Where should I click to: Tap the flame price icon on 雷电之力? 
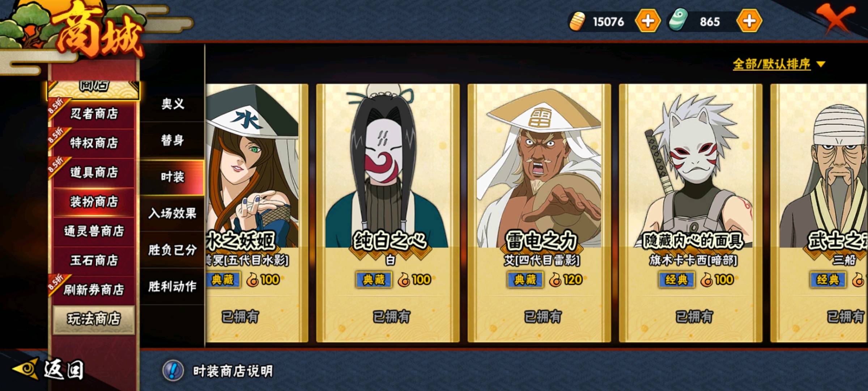pyautogui.click(x=554, y=280)
